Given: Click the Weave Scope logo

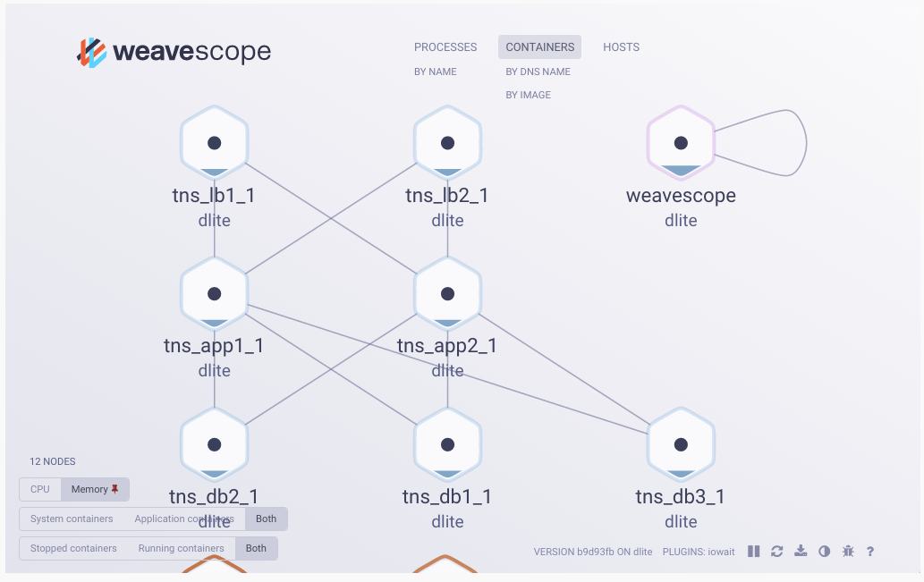Looking at the screenshot, I should pyautogui.click(x=174, y=52).
